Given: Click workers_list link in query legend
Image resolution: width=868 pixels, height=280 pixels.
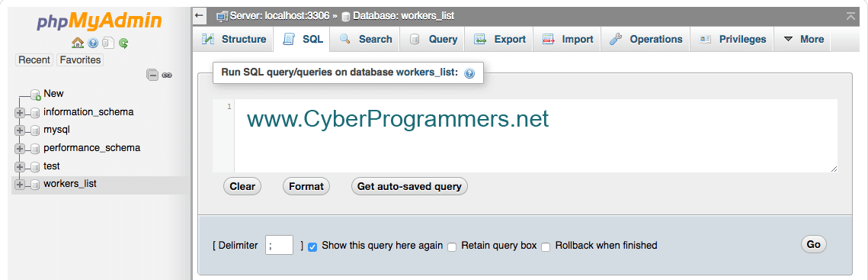Looking at the screenshot, I should 426,72.
